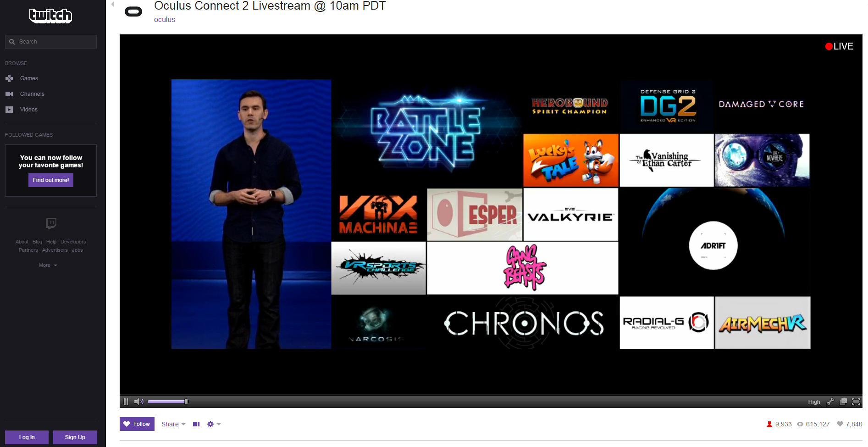
Task: Open the Channels browse item
Action: coord(32,94)
